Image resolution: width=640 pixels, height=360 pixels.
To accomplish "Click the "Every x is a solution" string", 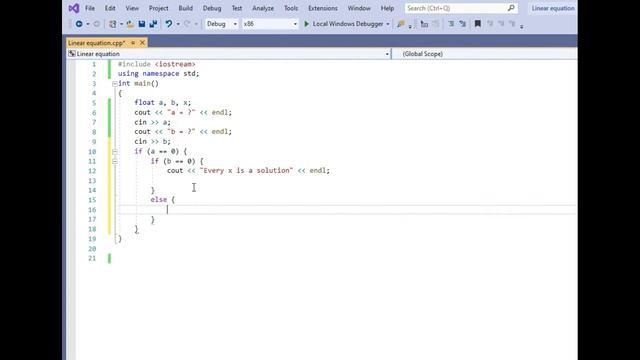I will (x=246, y=170).
